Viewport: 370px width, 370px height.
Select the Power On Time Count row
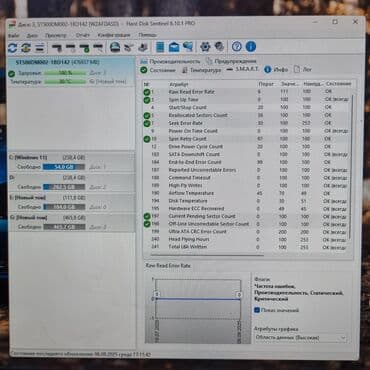246,131
